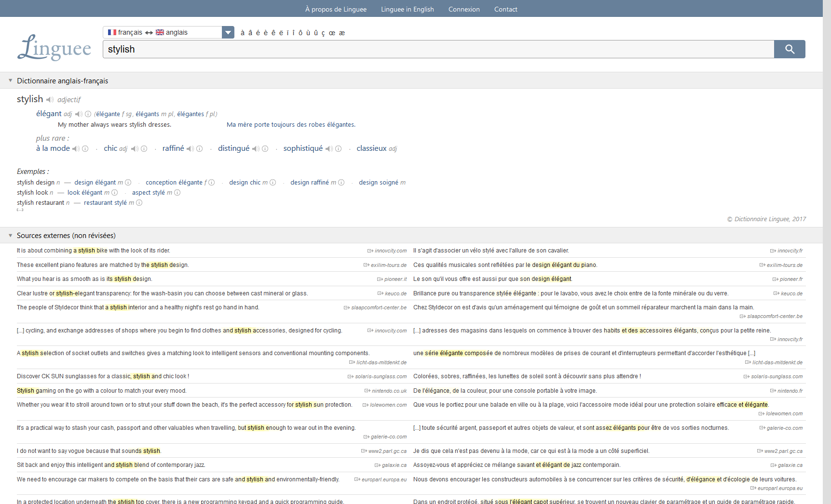Open À propos de Linguee menu item

click(336, 9)
